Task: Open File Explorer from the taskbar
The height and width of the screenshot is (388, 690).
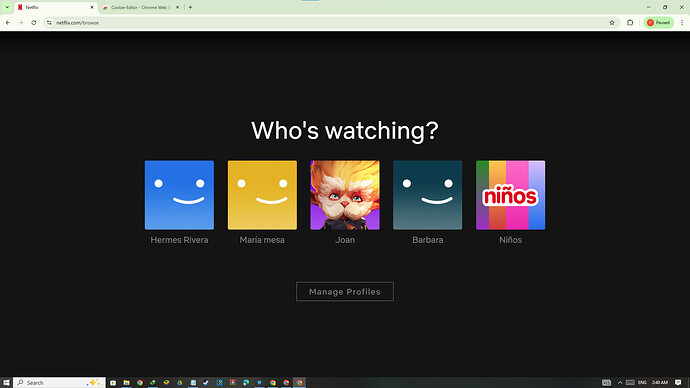Action: click(x=126, y=383)
